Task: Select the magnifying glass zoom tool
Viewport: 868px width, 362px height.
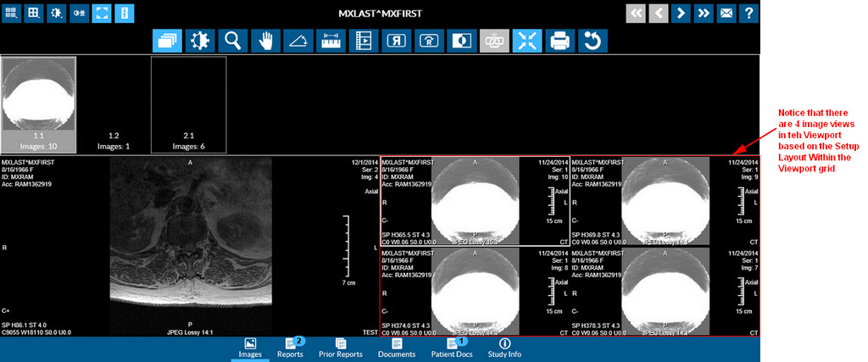Action: point(231,41)
